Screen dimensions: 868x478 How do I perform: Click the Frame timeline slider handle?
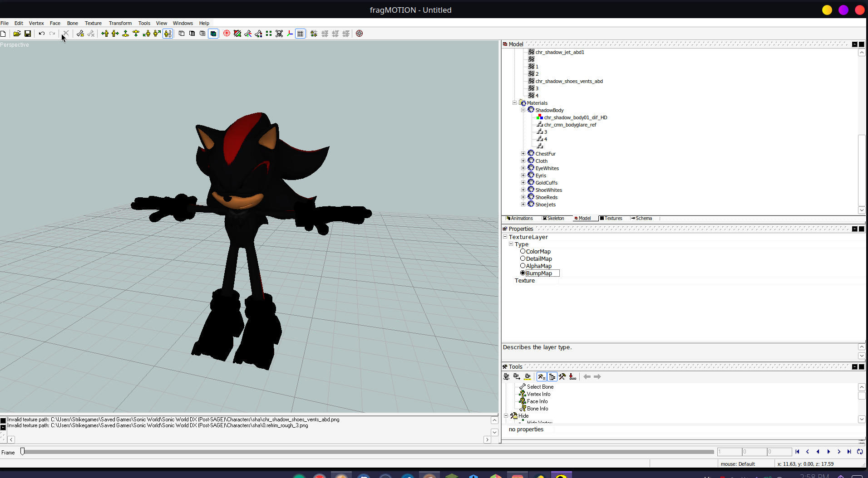22,452
